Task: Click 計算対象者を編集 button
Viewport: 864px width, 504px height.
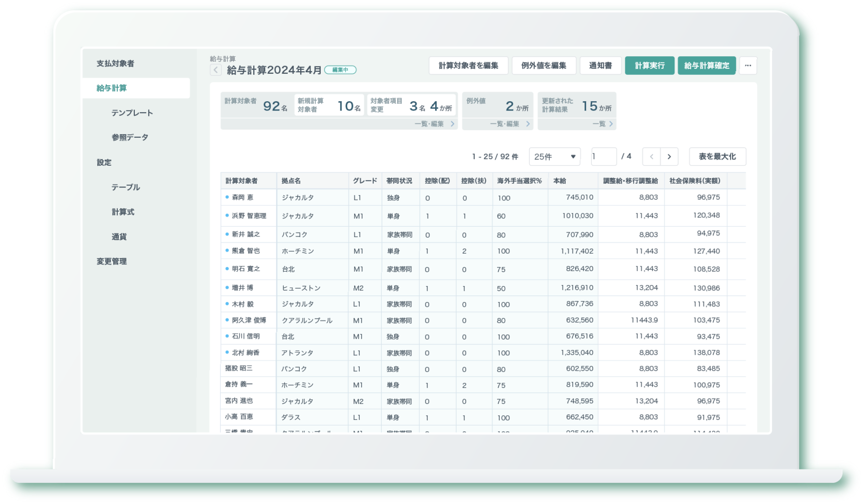Action: coord(468,66)
